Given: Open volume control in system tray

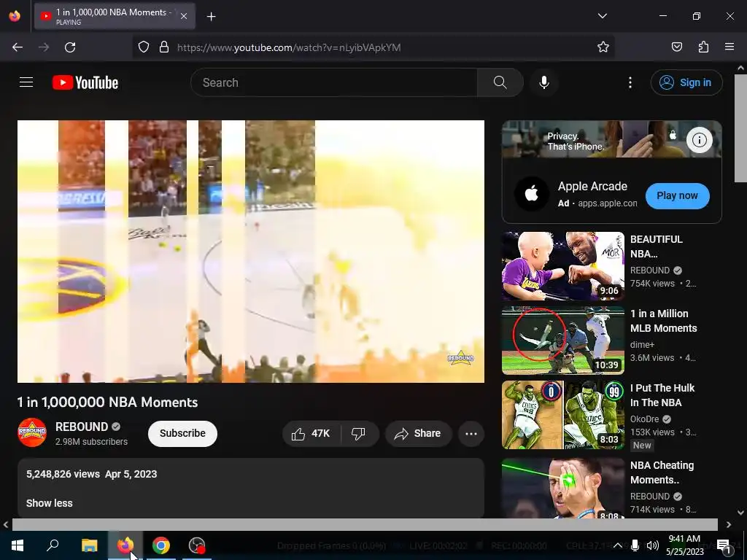Looking at the screenshot, I should point(653,545).
